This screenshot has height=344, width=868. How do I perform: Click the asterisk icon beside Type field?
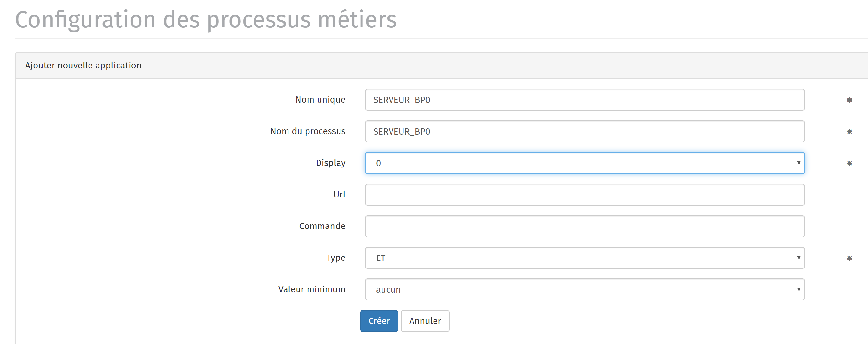(x=849, y=258)
